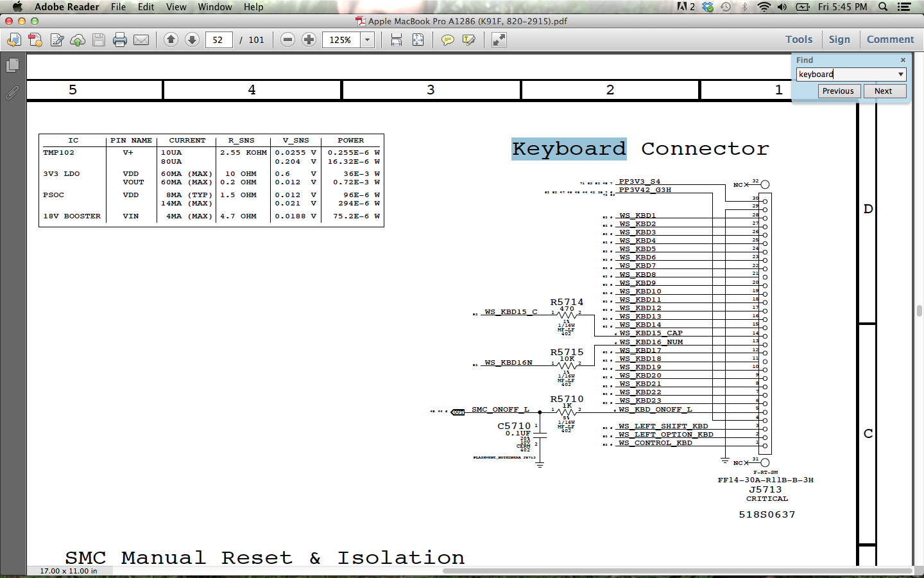
Task: Click the R5714 resistor label
Action: (567, 302)
